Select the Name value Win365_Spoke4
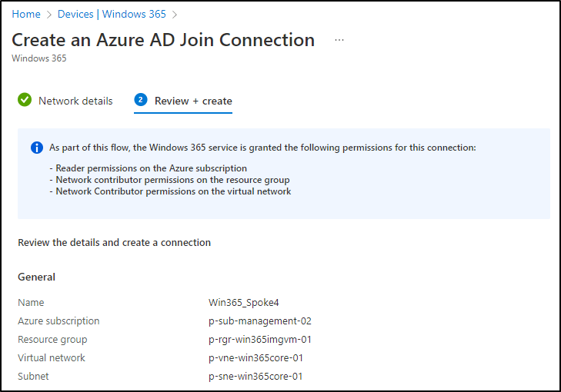This screenshot has height=392, width=561. [x=244, y=303]
